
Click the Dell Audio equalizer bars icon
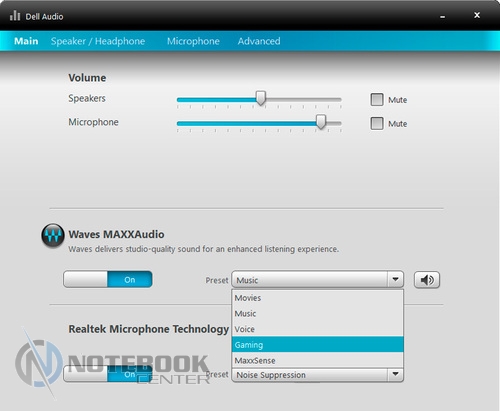pyautogui.click(x=15, y=16)
